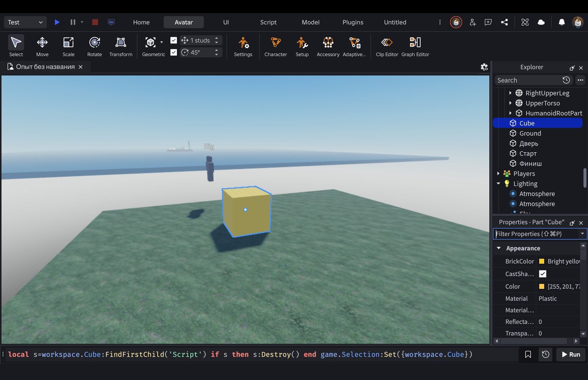Collapse the Lighting tree node
Image resolution: width=588 pixels, height=380 pixels.
pos(499,184)
